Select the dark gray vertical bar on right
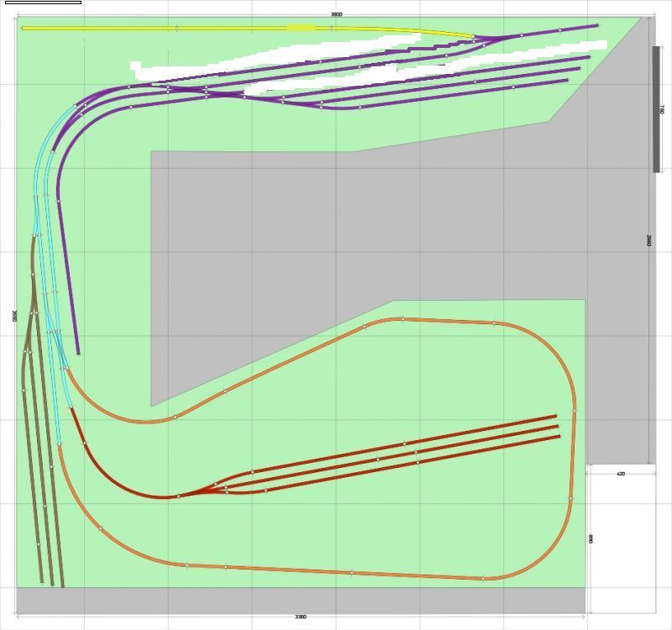The image size is (672, 630). coord(656,109)
